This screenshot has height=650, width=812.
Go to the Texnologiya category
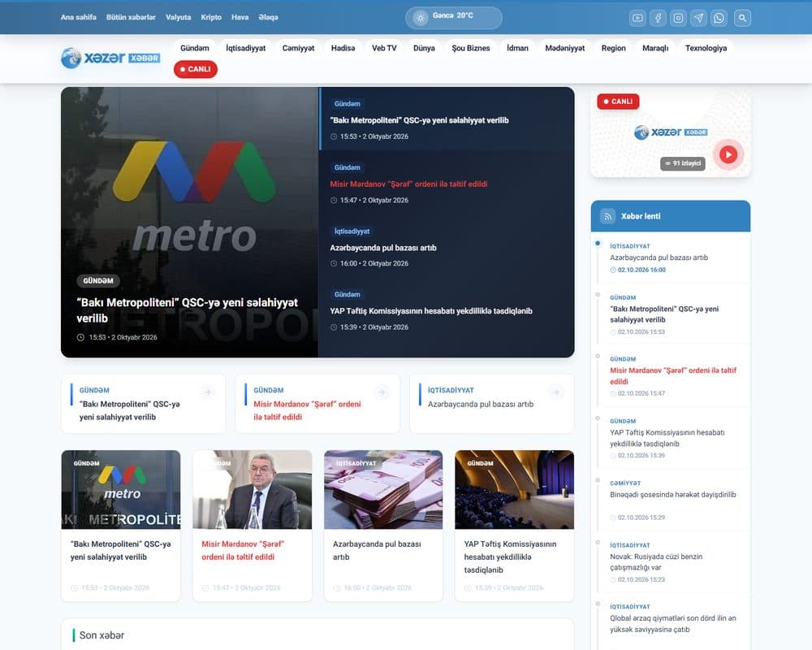tap(706, 48)
